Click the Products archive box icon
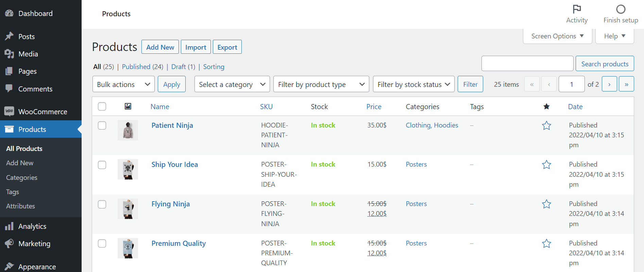The image size is (644, 272). click(9, 129)
